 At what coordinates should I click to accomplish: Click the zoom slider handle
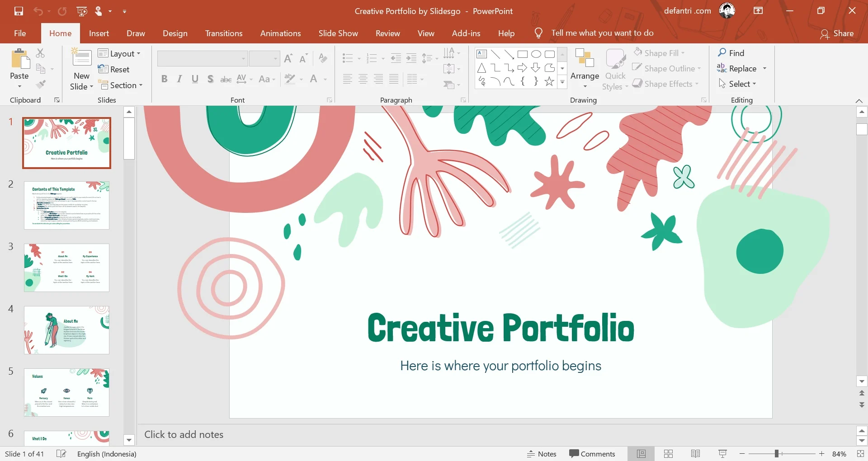tap(777, 454)
